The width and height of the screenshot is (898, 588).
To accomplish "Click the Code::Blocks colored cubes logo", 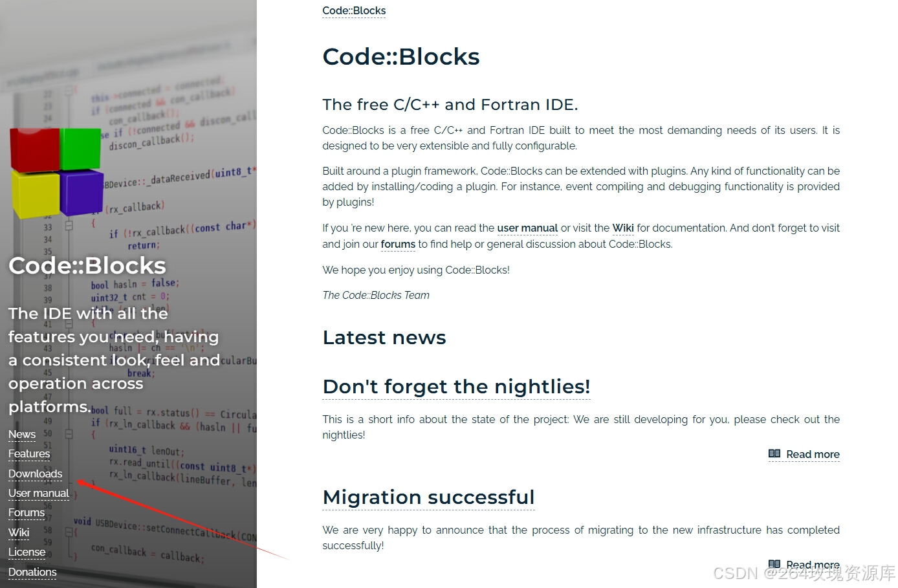I will click(56, 172).
